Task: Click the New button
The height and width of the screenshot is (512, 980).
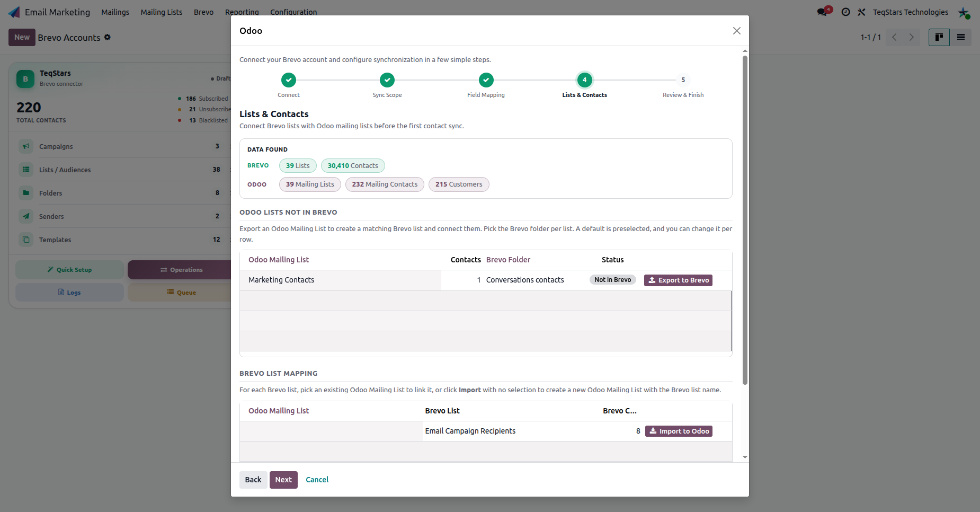Action: point(22,37)
